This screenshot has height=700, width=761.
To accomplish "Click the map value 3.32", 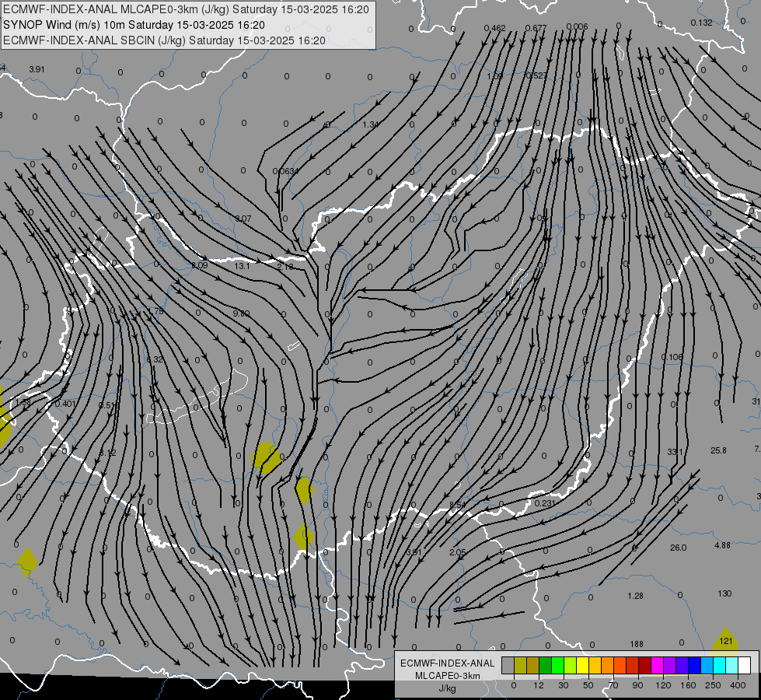I will 155,359.
